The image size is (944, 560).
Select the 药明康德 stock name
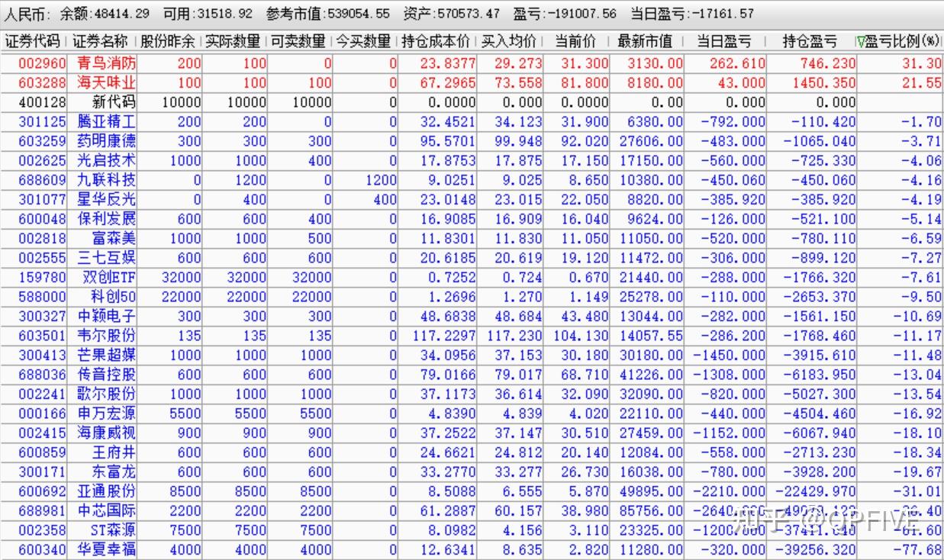[x=107, y=141]
